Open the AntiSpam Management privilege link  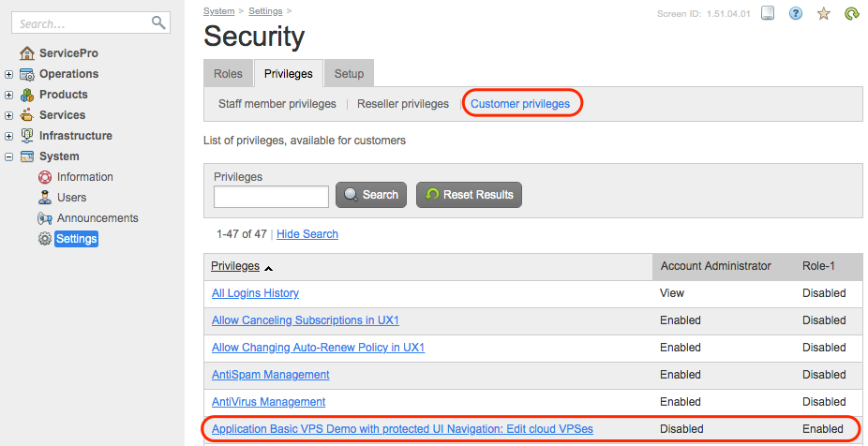tap(270, 375)
